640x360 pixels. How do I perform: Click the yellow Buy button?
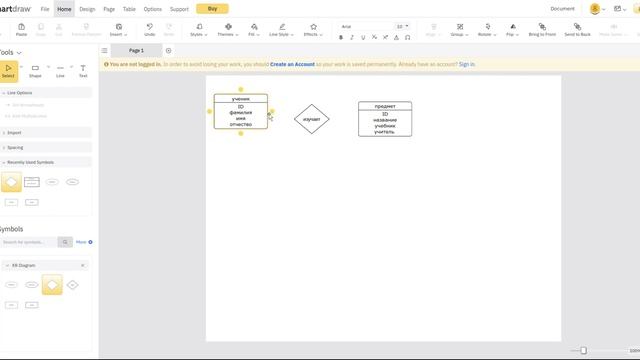click(212, 9)
